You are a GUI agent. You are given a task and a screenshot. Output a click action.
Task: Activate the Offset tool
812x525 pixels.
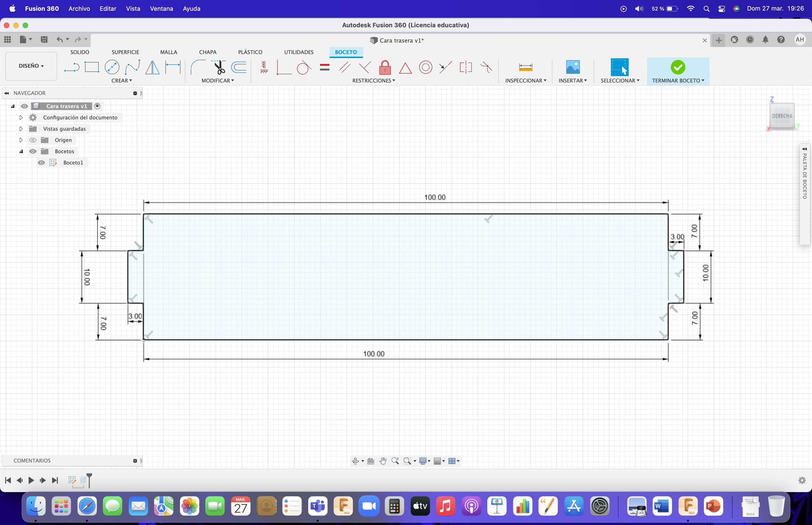pyautogui.click(x=238, y=67)
